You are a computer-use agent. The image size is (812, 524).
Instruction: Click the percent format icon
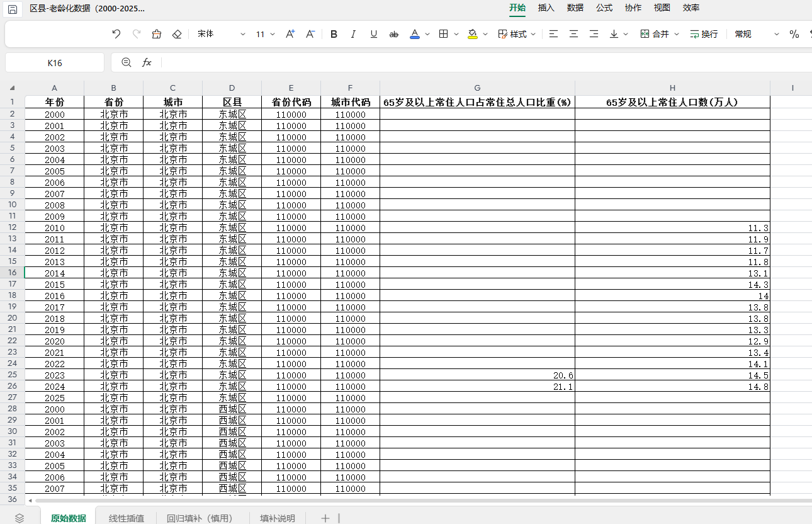click(x=794, y=34)
